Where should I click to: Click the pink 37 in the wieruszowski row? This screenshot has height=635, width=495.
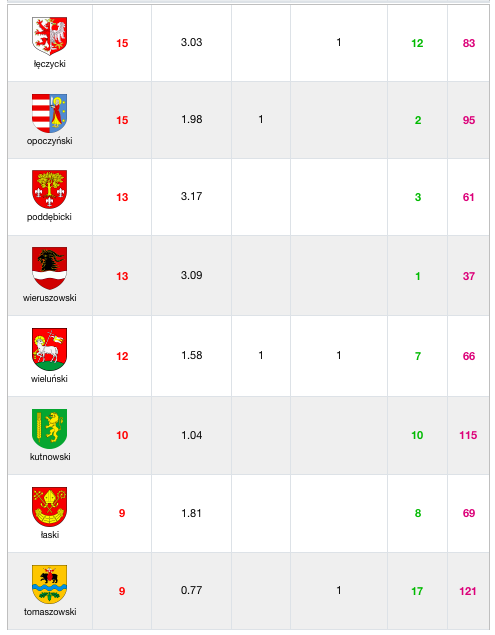(469, 276)
